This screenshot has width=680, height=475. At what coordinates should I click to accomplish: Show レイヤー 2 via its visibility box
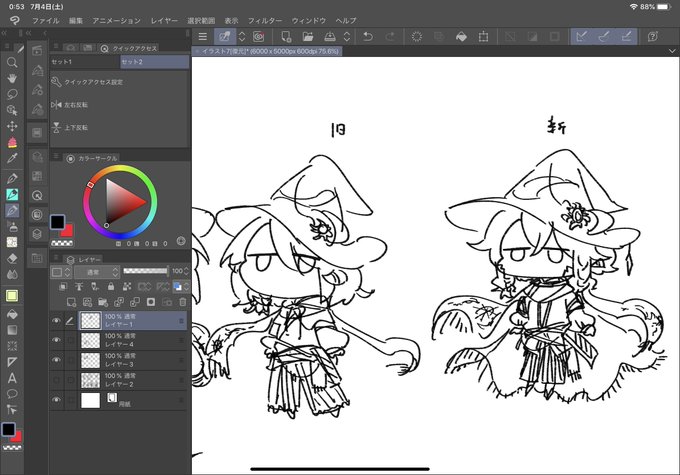coord(56,380)
